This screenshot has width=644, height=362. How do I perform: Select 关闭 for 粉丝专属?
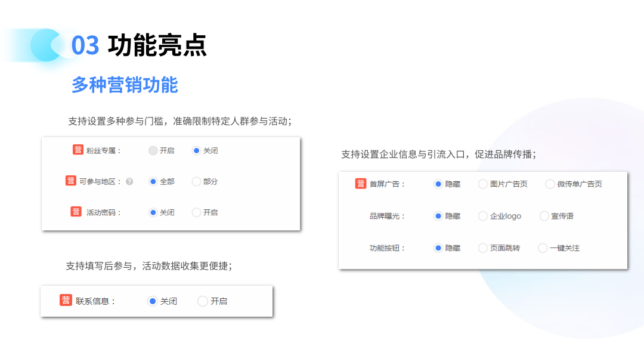(x=196, y=151)
